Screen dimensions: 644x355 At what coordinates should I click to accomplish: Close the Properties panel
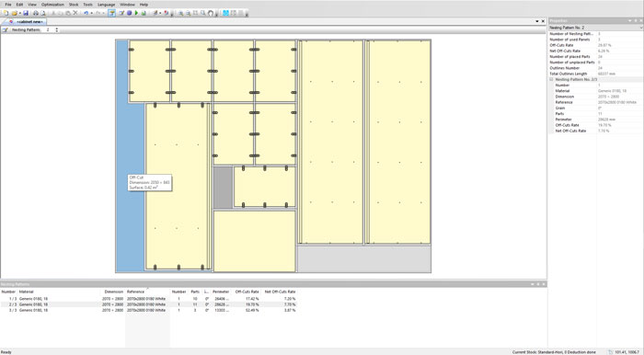click(640, 20)
